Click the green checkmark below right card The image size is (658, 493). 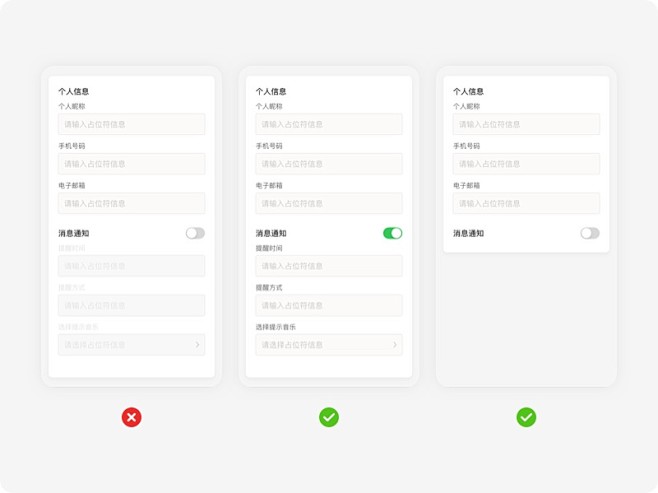[526, 417]
